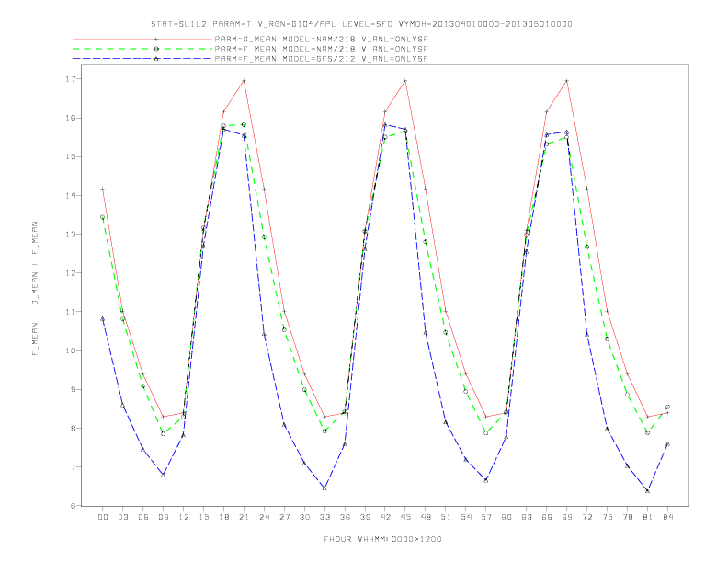
Task: Click x-axis tick label 45
Action: 405,517
